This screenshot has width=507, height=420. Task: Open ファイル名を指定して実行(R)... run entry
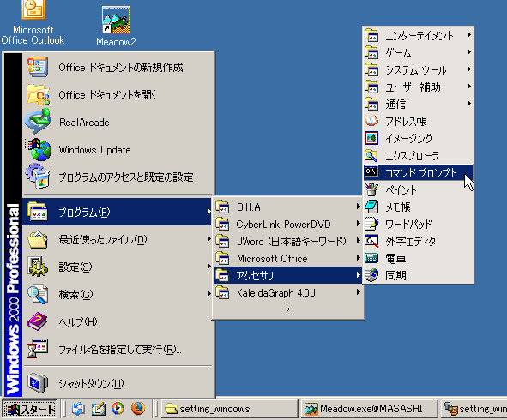point(118,349)
